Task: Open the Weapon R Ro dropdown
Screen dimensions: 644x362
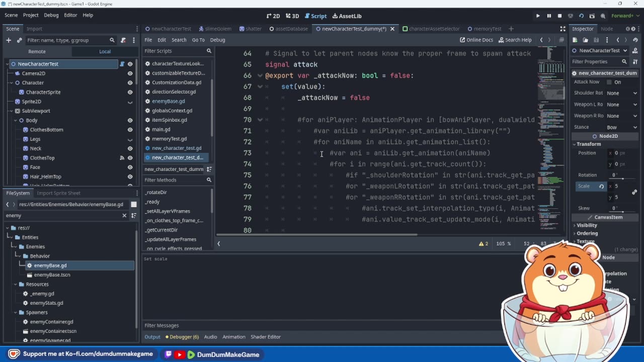Action: pos(622,116)
